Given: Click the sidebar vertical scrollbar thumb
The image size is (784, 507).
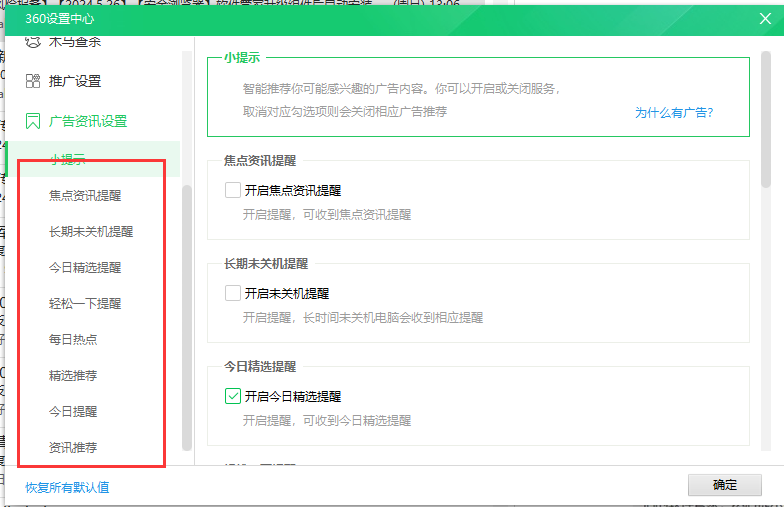Looking at the screenshot, I should [x=187, y=318].
